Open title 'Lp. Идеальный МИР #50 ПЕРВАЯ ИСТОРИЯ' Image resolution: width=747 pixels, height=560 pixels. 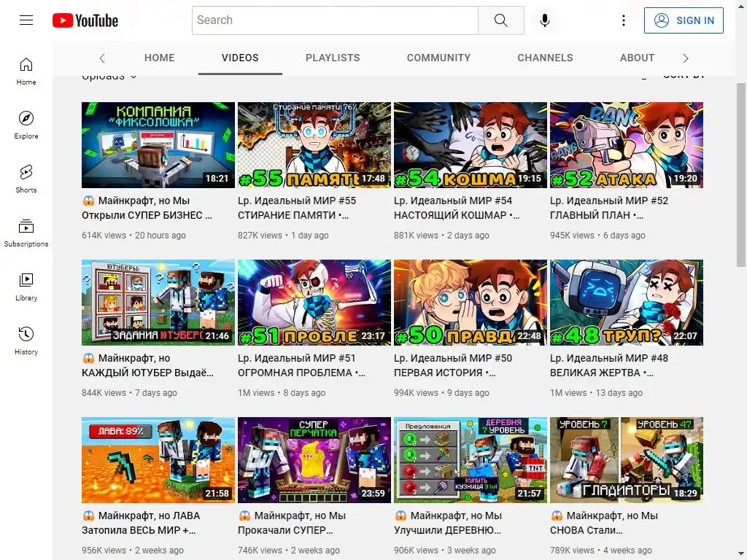pyautogui.click(x=453, y=365)
